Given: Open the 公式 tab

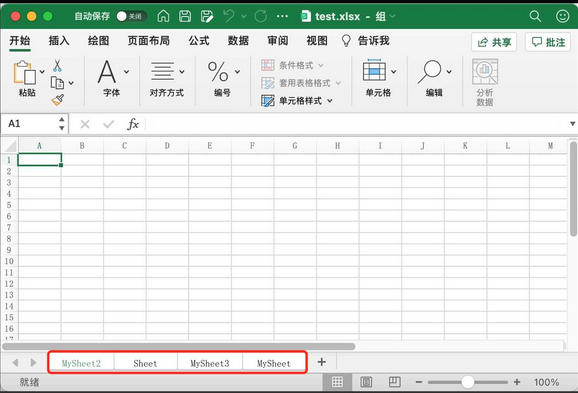Looking at the screenshot, I should [199, 41].
